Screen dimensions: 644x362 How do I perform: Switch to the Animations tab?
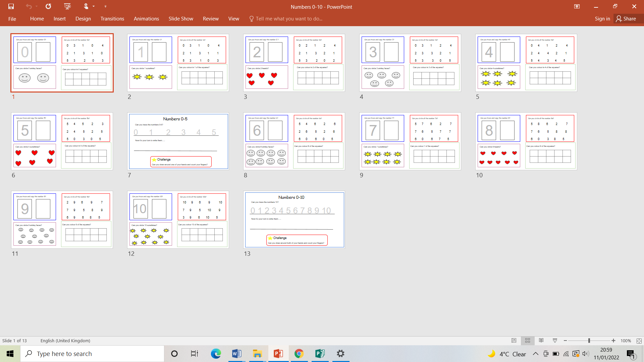point(146,19)
